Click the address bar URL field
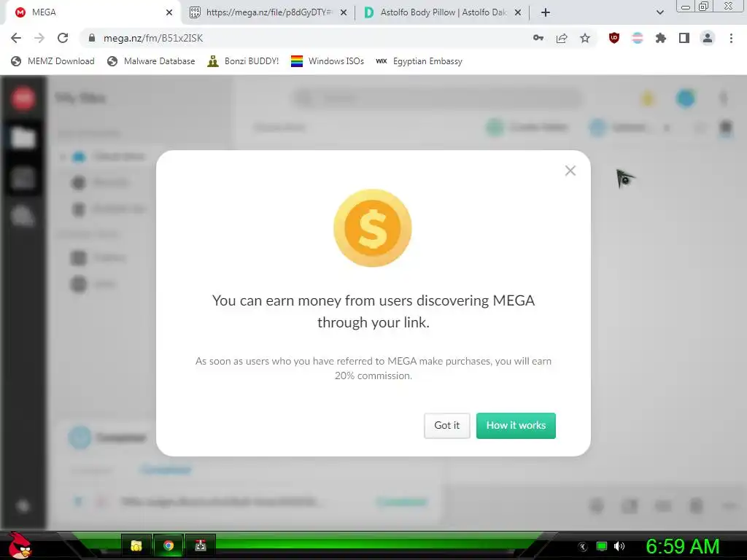 pyautogui.click(x=305, y=38)
